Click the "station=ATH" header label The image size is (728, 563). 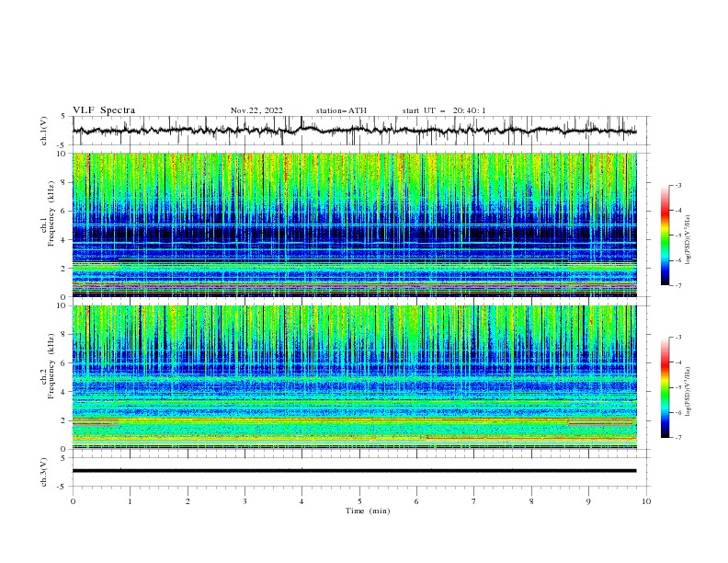click(341, 110)
